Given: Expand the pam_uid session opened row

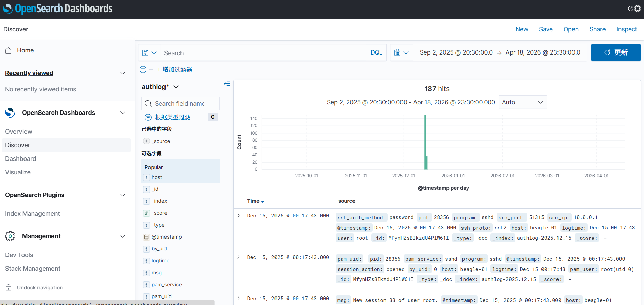Looking at the screenshot, I should click(x=239, y=257).
